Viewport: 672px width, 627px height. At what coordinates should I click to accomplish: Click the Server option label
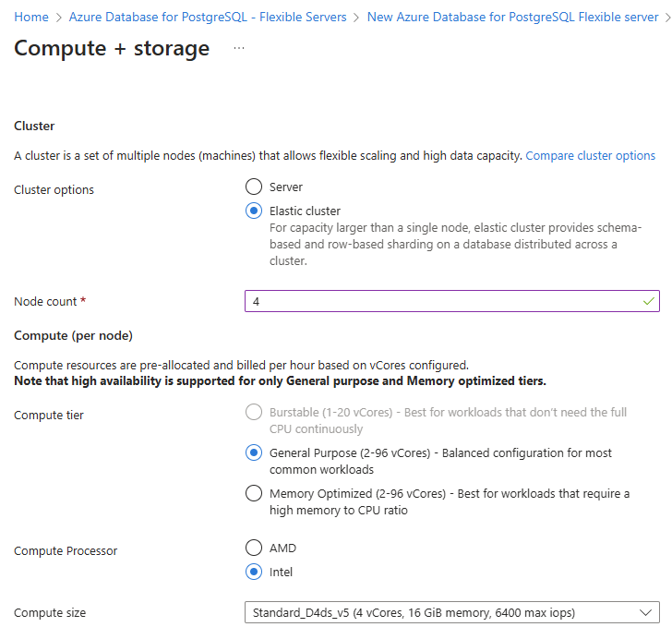(286, 187)
